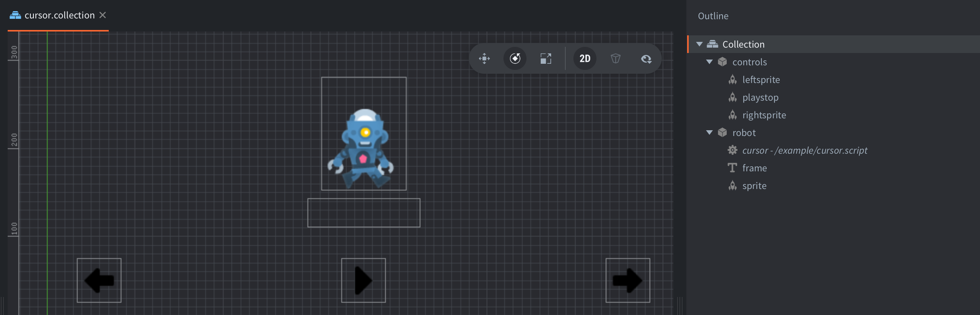The width and height of the screenshot is (980, 315).
Task: Click the right arrow sprite in scene
Action: point(628,280)
